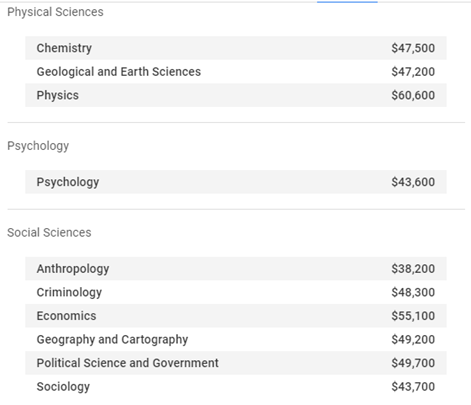The image size is (471, 405).
Task: Click the $60,600 Physics salary value
Action: tap(413, 95)
